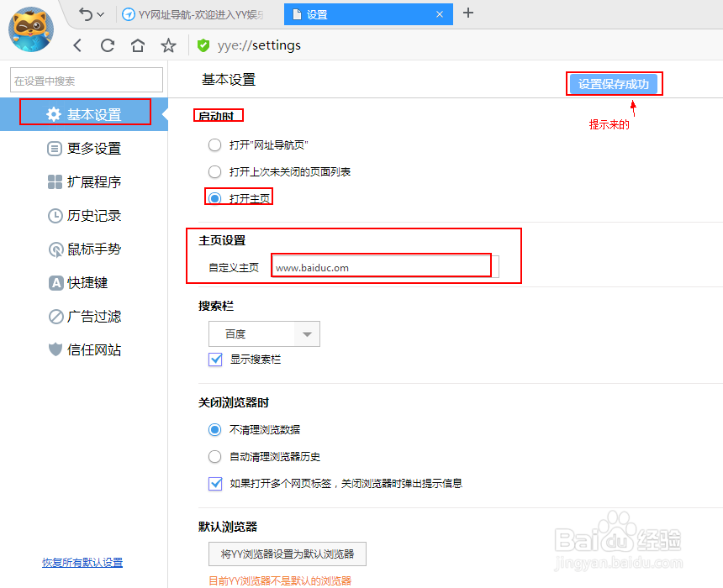
Task: Select the 打开主页 startup radio button
Action: coord(214,197)
